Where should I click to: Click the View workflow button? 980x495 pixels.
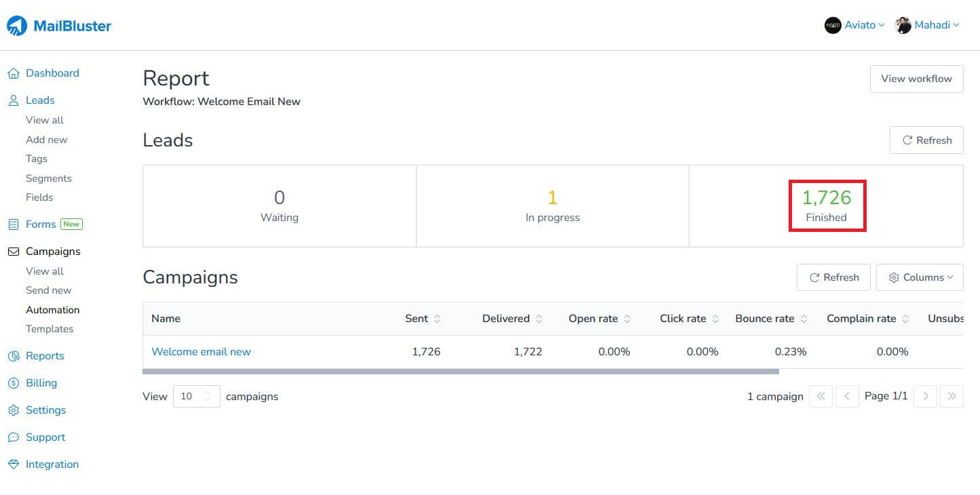click(x=916, y=79)
